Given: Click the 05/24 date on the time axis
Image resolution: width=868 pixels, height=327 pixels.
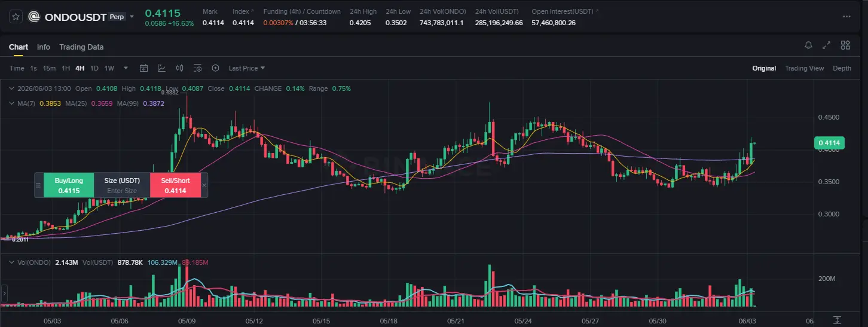Looking at the screenshot, I should [x=524, y=321].
